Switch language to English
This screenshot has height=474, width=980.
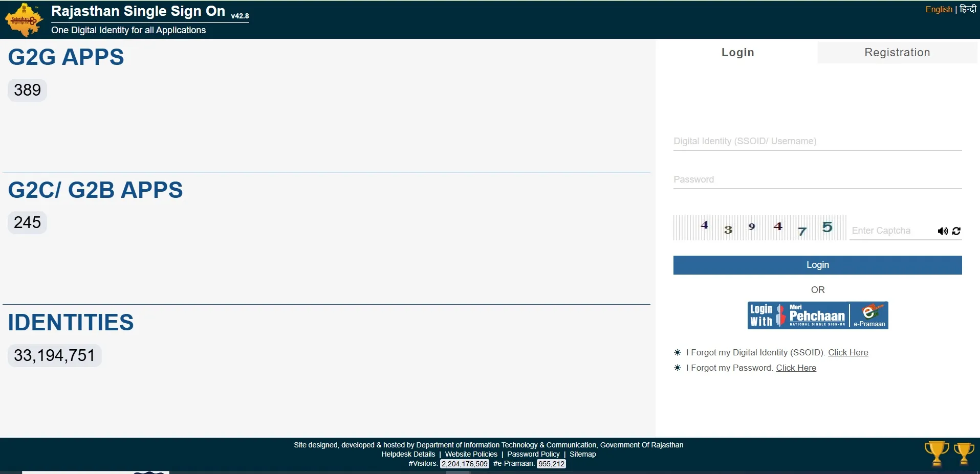939,9
